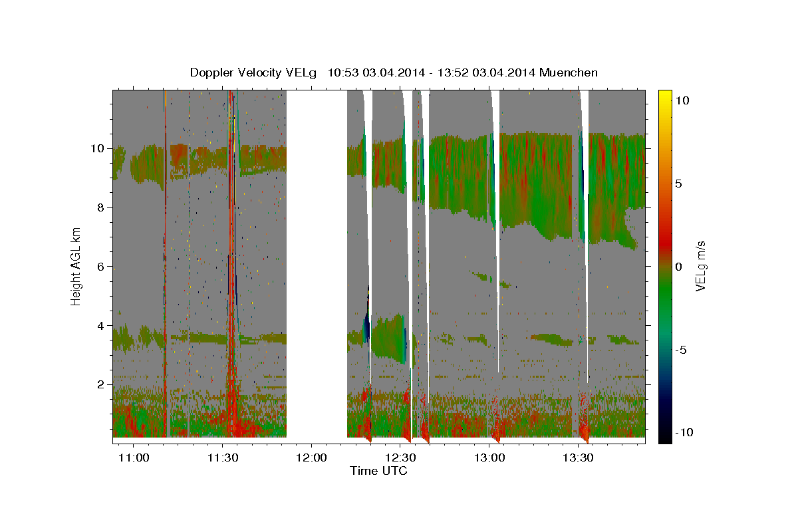
Task: Click the height tick label 10
Action: click(98, 148)
